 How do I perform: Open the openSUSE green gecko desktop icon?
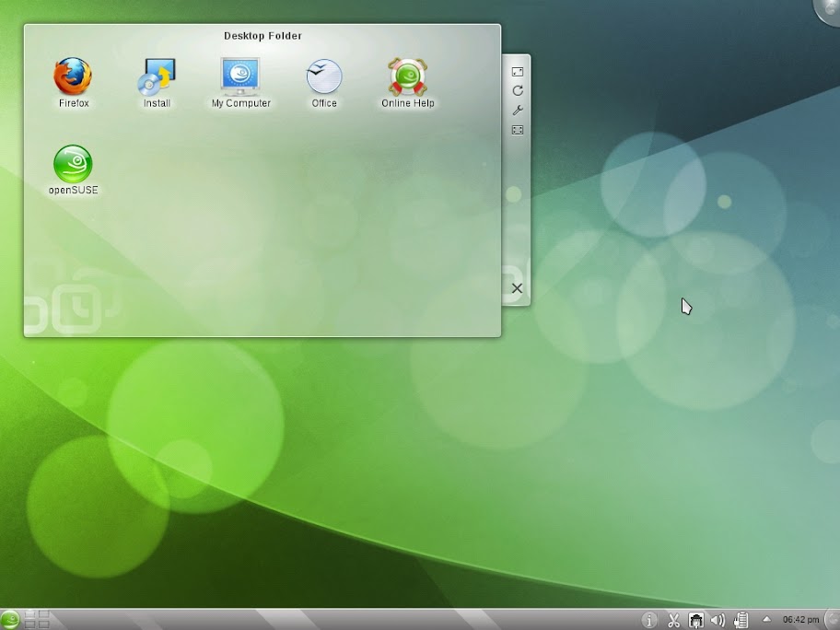73,164
